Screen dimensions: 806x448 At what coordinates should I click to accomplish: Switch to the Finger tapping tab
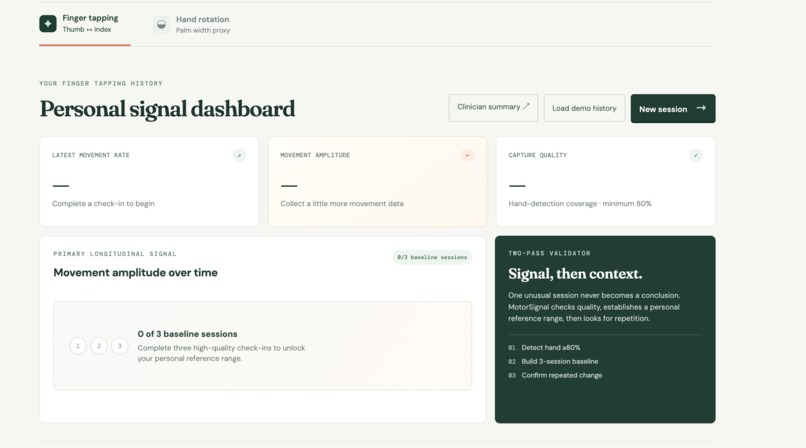[x=85, y=24]
